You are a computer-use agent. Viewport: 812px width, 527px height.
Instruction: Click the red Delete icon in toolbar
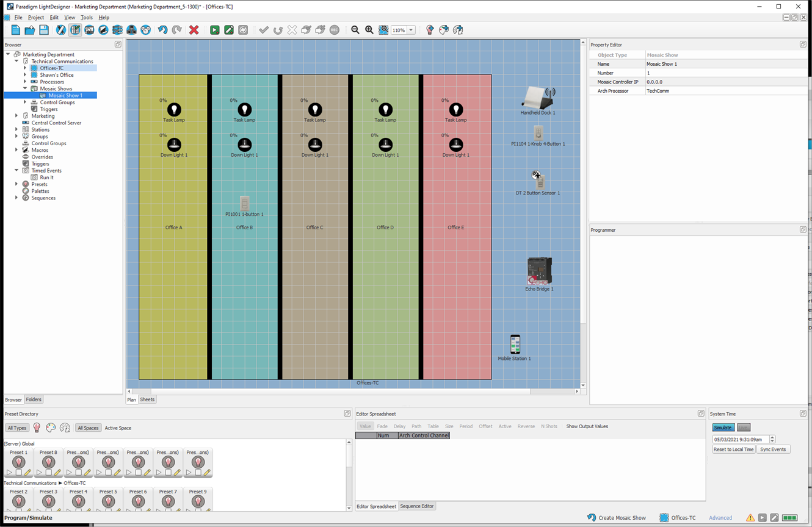[194, 30]
